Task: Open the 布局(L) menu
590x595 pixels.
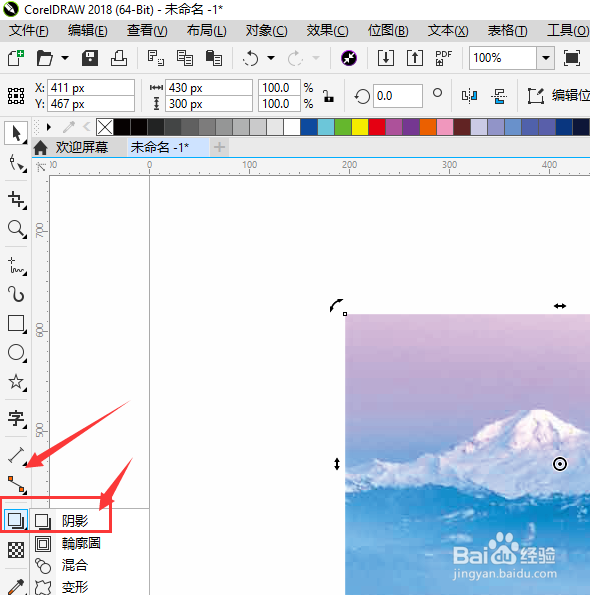Action: pos(207,31)
